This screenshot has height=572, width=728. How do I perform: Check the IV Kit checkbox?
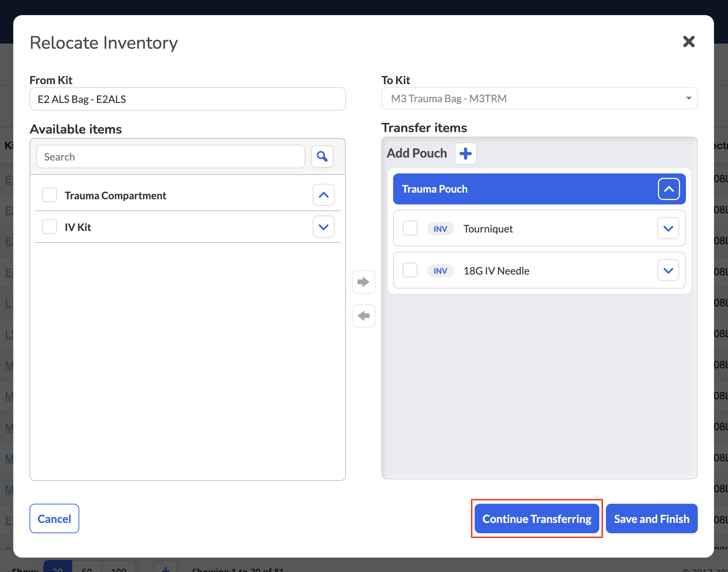[x=49, y=227]
